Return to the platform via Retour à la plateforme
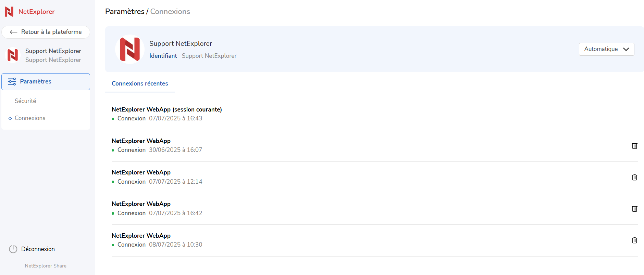 [46, 32]
